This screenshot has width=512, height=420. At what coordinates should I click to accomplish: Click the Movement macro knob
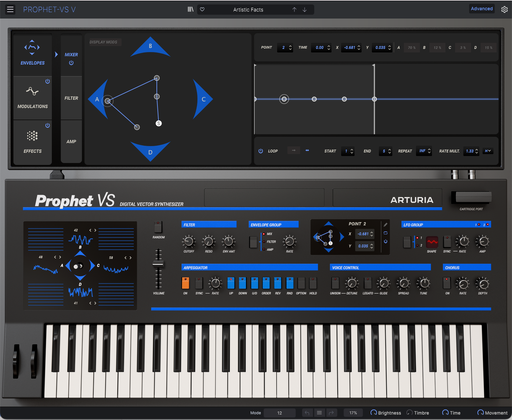point(480,413)
